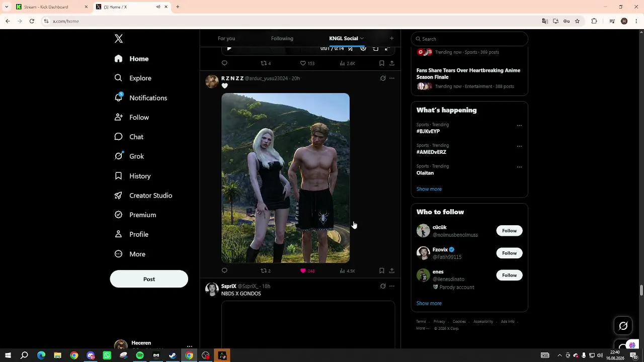The image size is (644, 362).
Task: Click the Grok icon on SspriX post
Action: 383,286
